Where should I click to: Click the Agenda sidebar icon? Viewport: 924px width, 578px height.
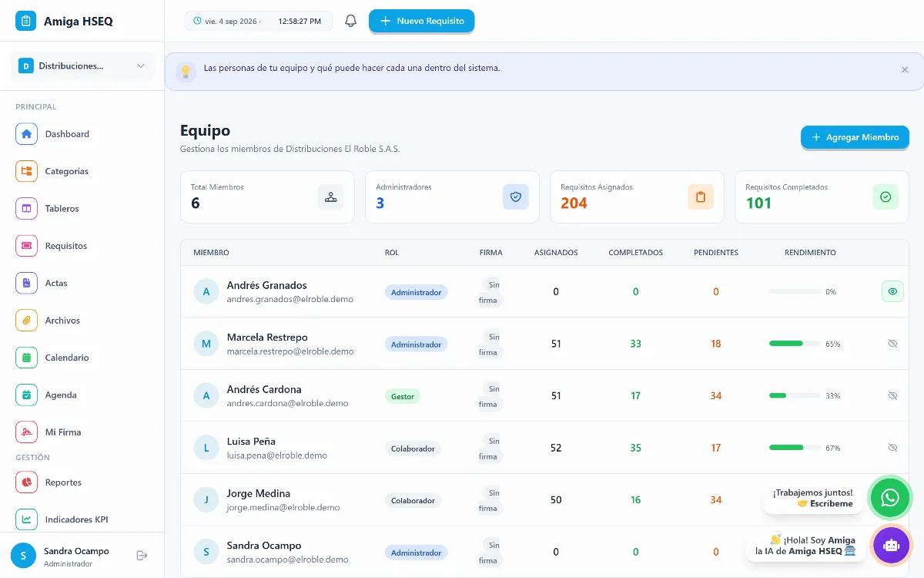tap(26, 395)
